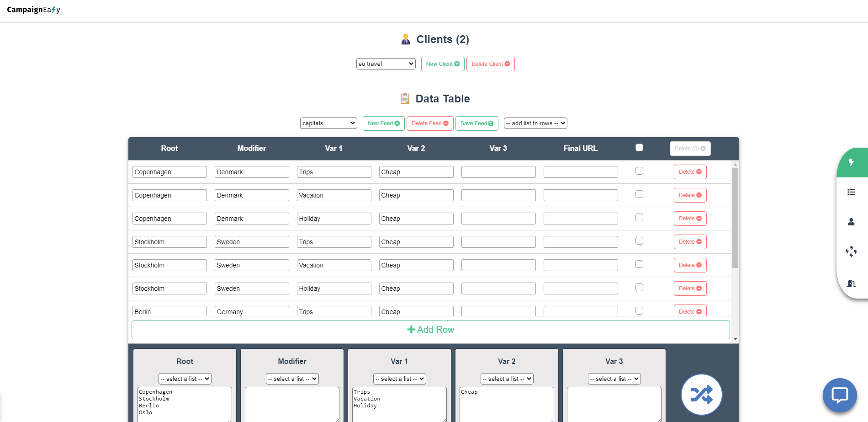The width and height of the screenshot is (868, 422).
Task: Click Var 2 field in Stockholm Holiday row
Action: point(416,288)
